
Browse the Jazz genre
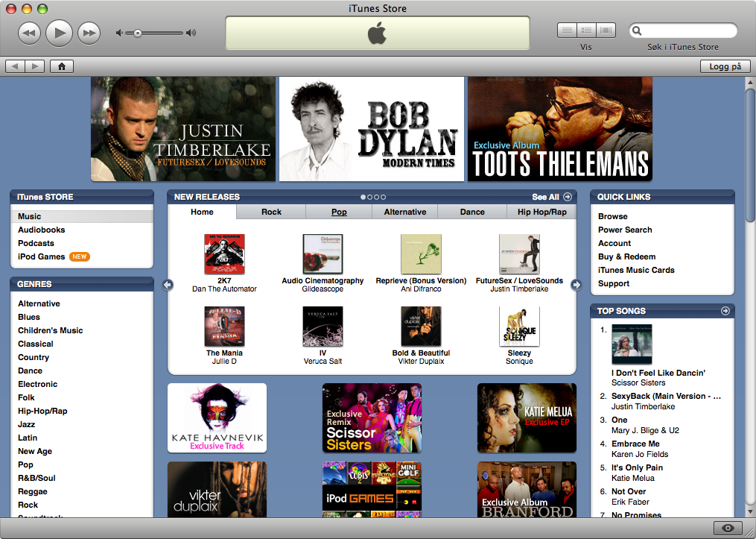pyautogui.click(x=27, y=425)
